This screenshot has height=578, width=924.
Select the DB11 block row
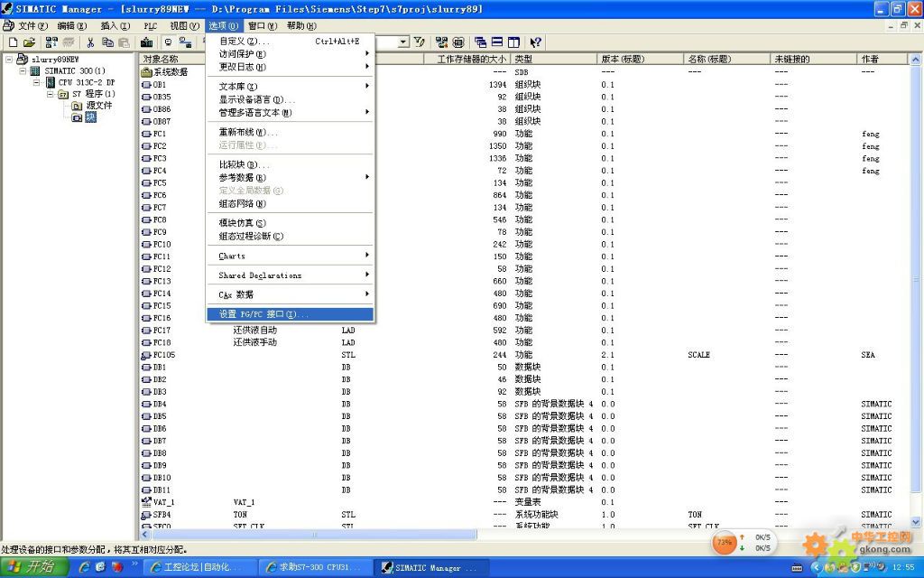point(524,490)
